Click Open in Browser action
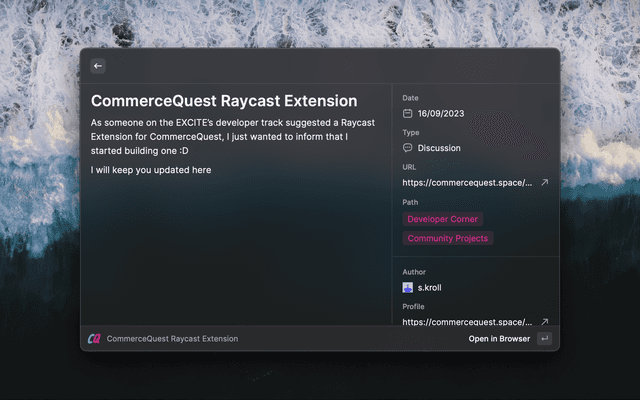Screen dimensions: 640x400 pyautogui.click(x=499, y=339)
